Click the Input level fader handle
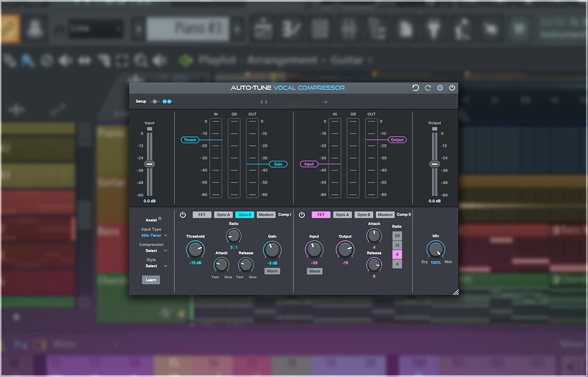The height and width of the screenshot is (377, 588). pyautogui.click(x=149, y=164)
